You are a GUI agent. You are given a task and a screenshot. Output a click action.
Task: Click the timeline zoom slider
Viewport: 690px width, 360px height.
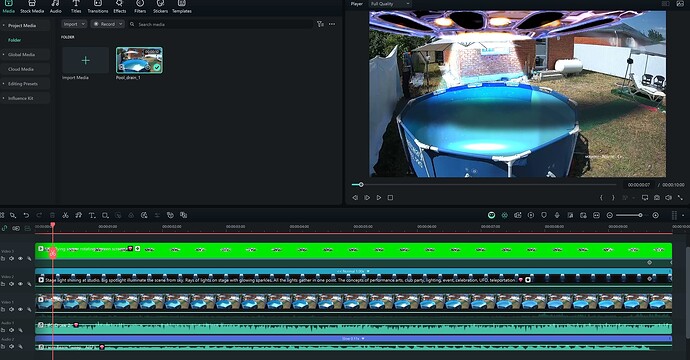pos(628,215)
